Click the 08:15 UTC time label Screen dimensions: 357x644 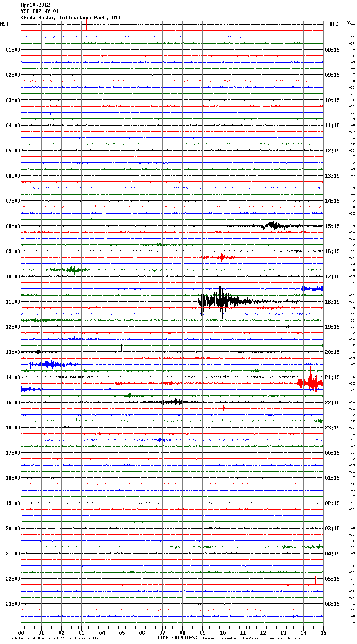pyautogui.click(x=332, y=50)
